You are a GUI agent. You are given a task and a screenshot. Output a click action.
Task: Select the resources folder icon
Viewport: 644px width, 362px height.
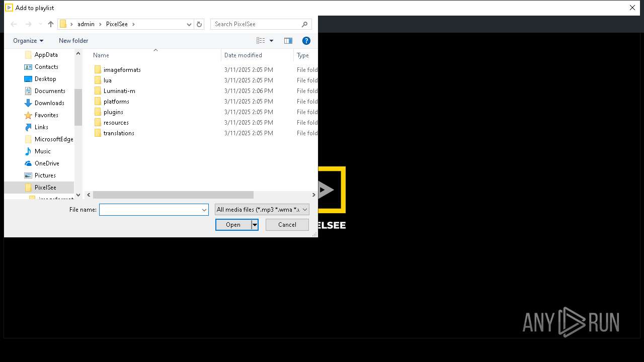pos(98,123)
